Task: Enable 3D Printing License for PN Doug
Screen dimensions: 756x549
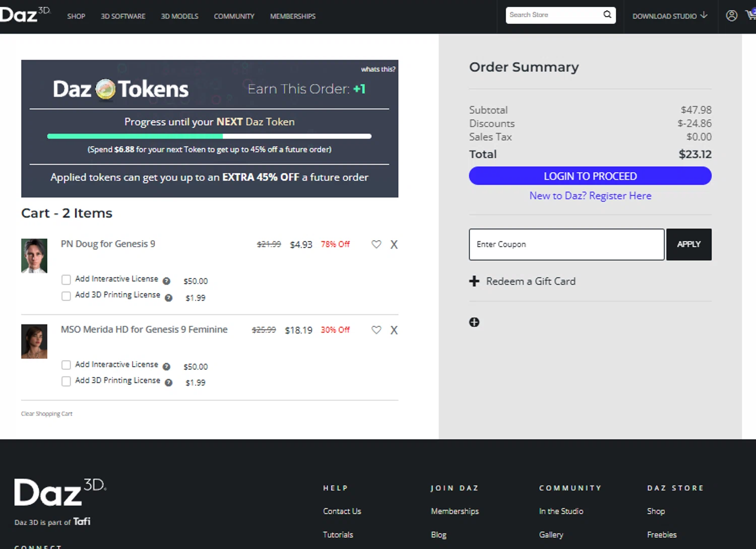Action: tap(66, 296)
